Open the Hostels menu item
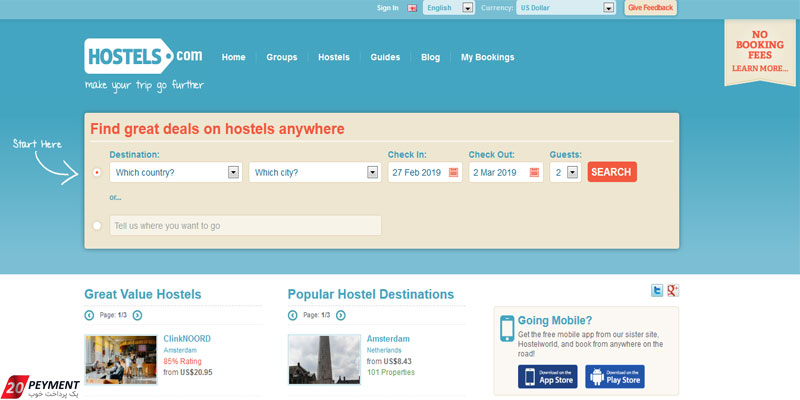Image resolution: width=800 pixels, height=400 pixels. pyautogui.click(x=334, y=57)
